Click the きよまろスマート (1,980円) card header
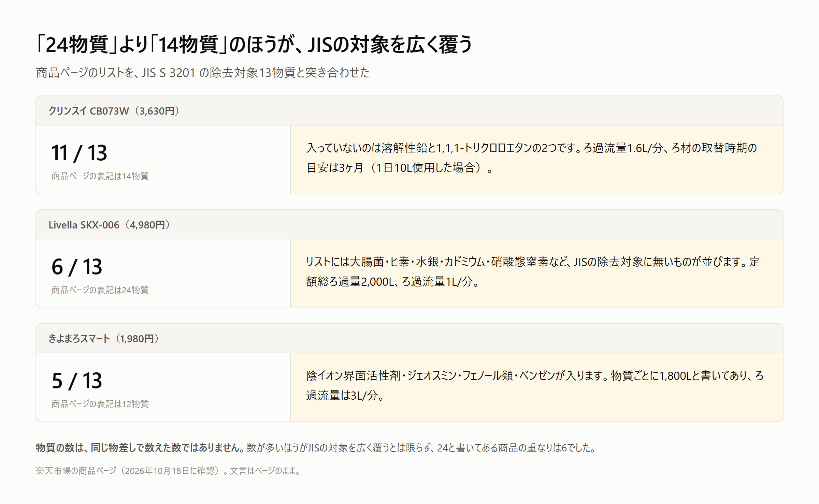This screenshot has width=819, height=504. pos(409,339)
